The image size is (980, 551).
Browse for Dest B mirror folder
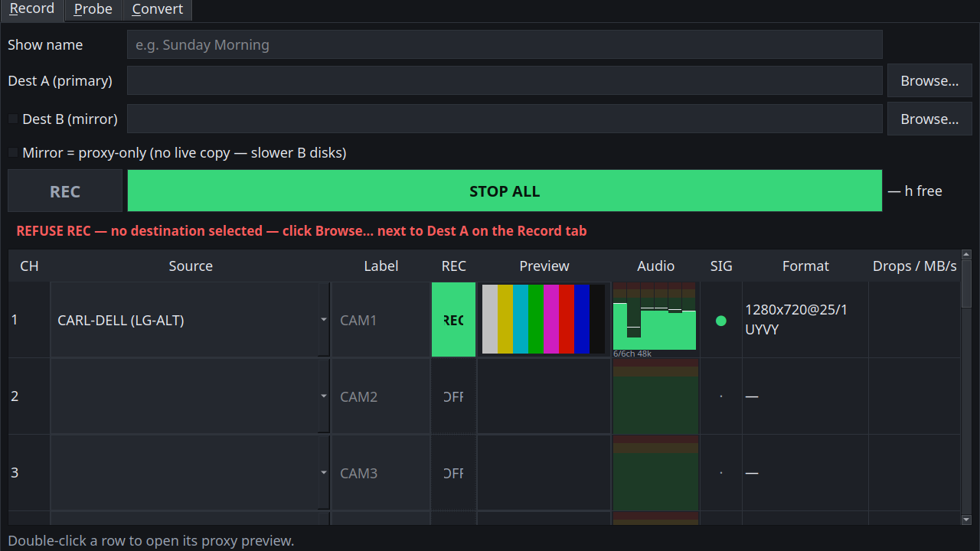point(929,119)
